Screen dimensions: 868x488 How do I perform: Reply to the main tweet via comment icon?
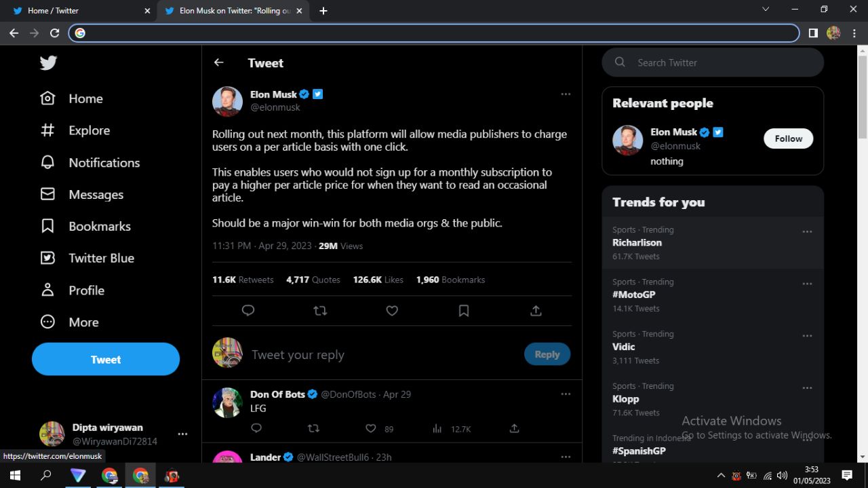pyautogui.click(x=248, y=310)
